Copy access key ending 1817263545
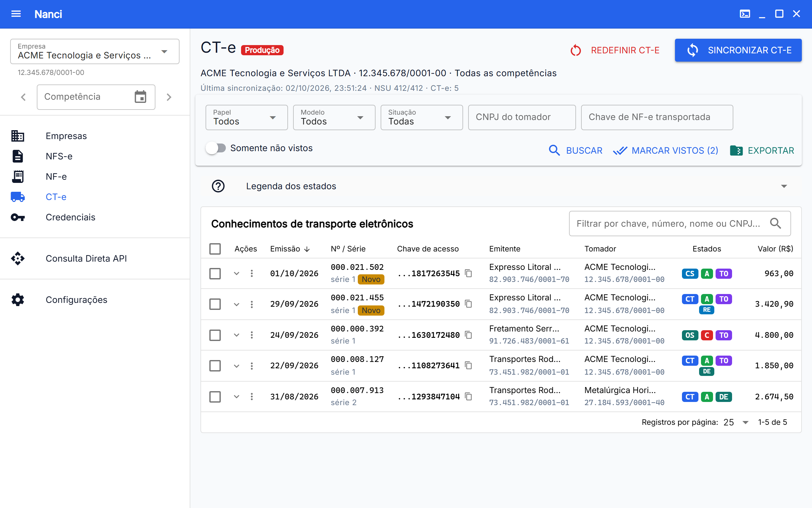 pos(468,273)
